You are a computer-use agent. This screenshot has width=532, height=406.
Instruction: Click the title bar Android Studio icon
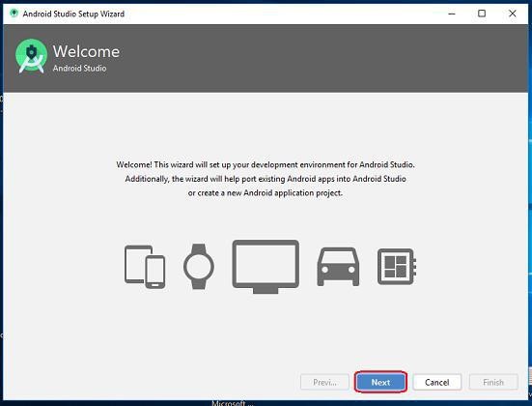(14, 14)
